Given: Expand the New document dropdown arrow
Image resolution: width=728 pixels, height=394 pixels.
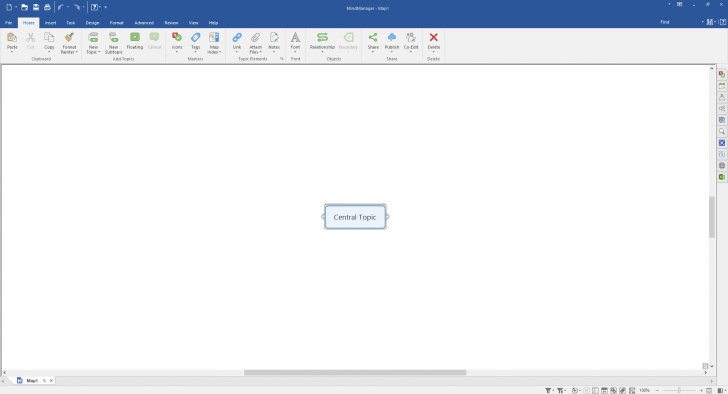Looking at the screenshot, I should [x=16, y=7].
